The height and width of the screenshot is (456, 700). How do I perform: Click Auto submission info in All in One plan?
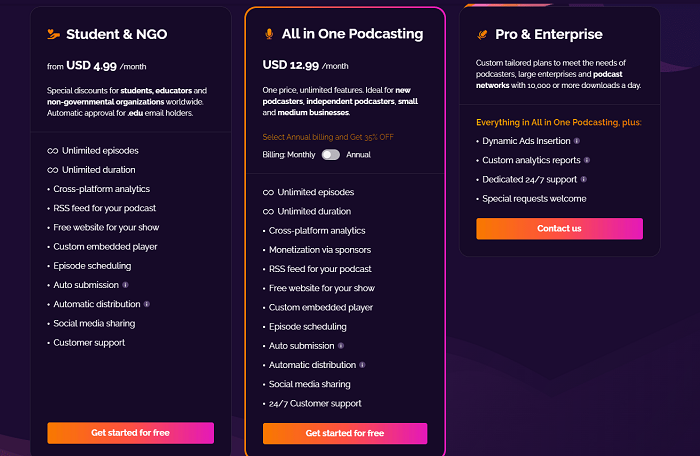[x=340, y=346]
